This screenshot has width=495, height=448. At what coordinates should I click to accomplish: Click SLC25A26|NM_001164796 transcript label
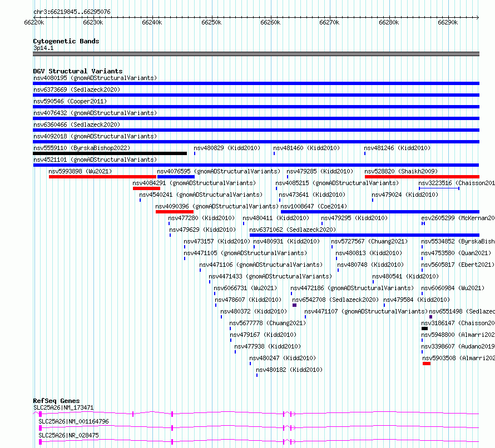(x=74, y=421)
